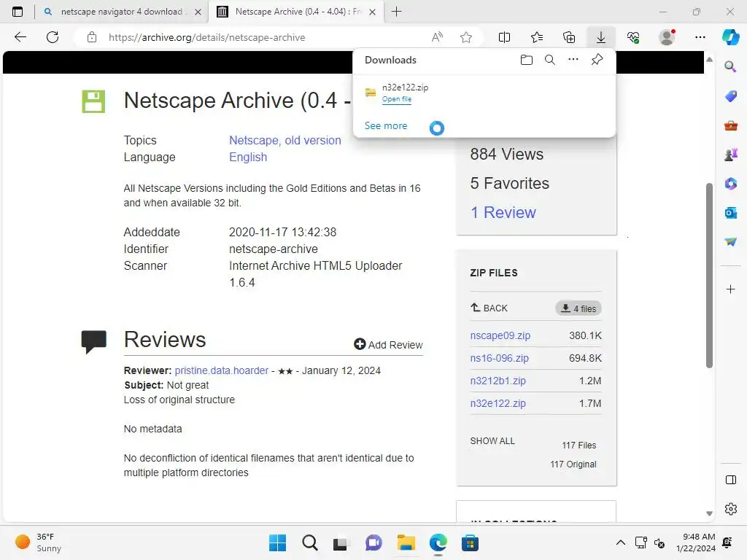This screenshot has height=560, width=747.
Task: Open sidebar Shopping tag icon
Action: pos(731,96)
